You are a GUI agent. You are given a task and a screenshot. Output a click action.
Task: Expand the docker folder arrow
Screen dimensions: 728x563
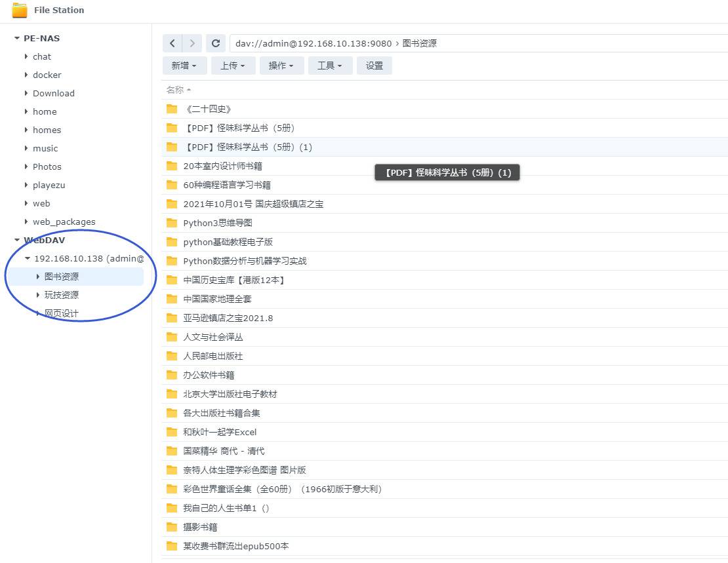(26, 75)
